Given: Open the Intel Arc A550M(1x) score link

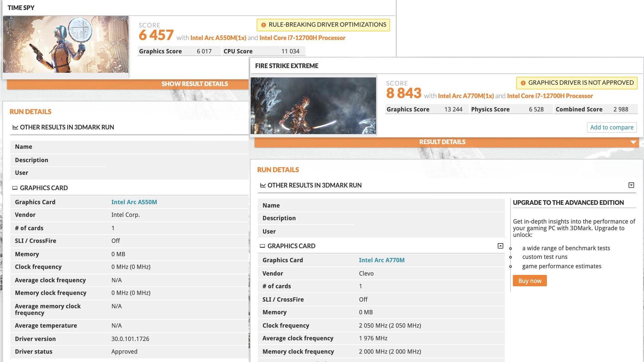Looking at the screenshot, I should pyautogui.click(x=218, y=38).
